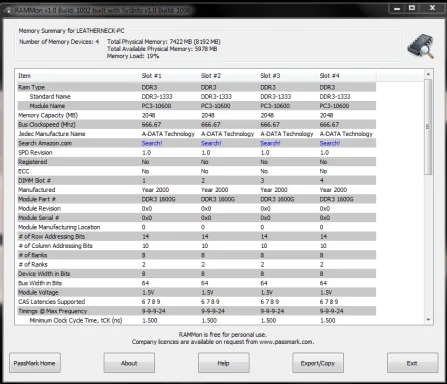Select the # of Banks row label
This screenshot has height=384, width=447.
33,255
